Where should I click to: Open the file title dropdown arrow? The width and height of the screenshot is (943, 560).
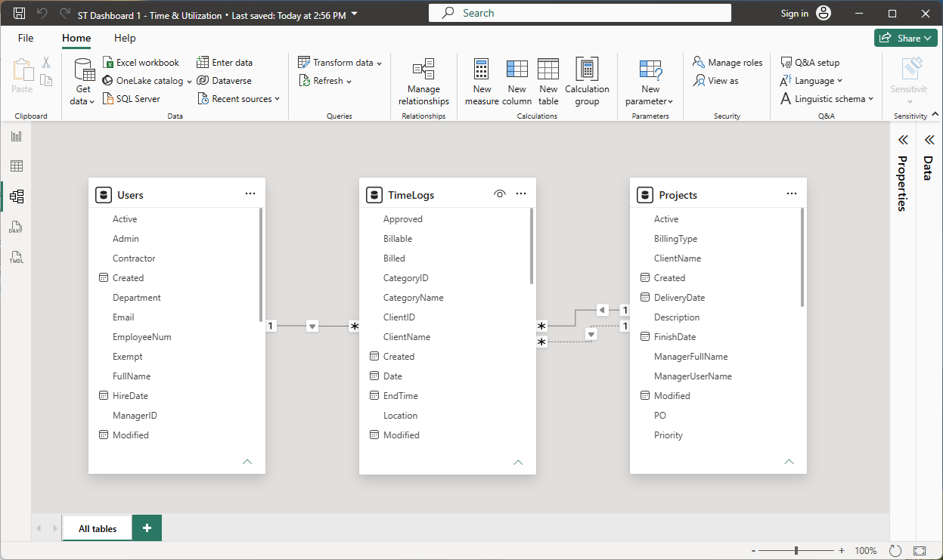click(355, 14)
